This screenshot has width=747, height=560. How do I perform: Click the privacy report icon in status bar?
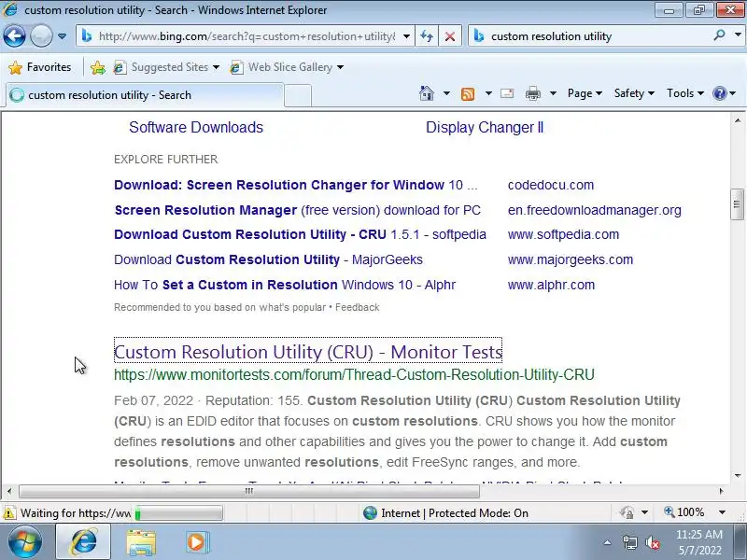click(627, 512)
